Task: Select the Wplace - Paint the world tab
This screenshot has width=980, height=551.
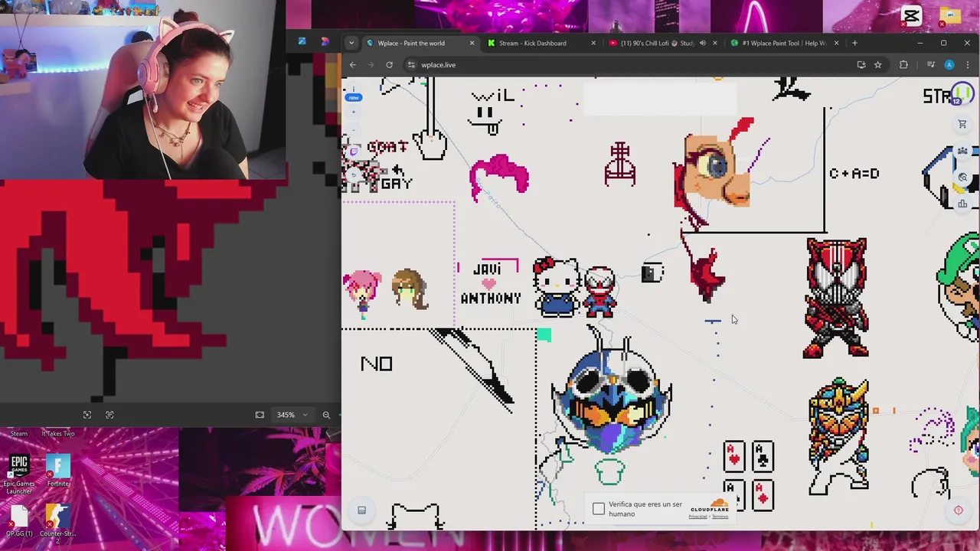Action: point(420,43)
